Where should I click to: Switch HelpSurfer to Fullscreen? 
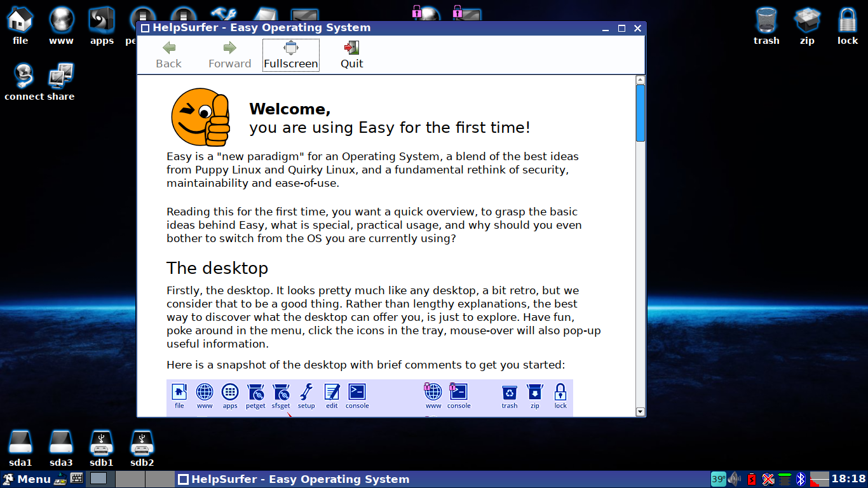pyautogui.click(x=290, y=55)
